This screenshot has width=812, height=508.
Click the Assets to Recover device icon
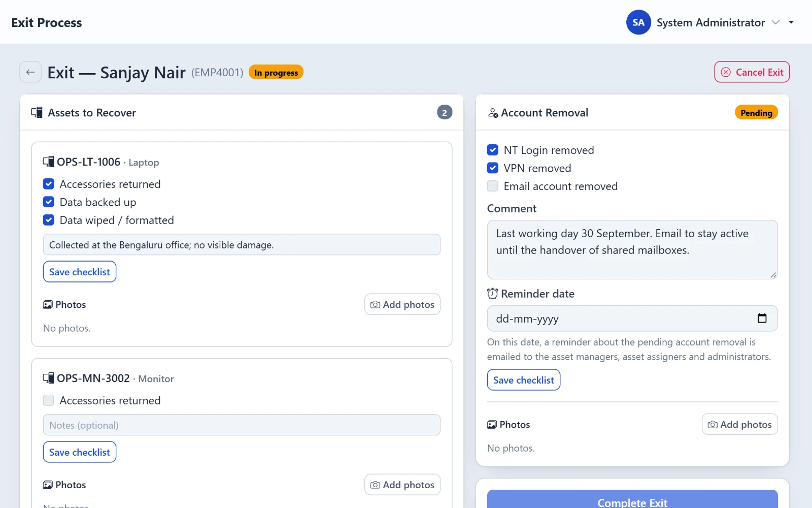coord(37,112)
